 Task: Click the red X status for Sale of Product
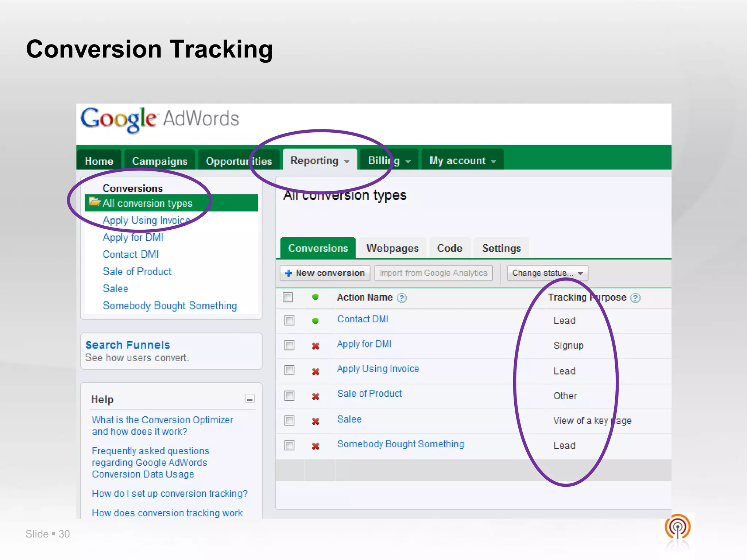316,396
